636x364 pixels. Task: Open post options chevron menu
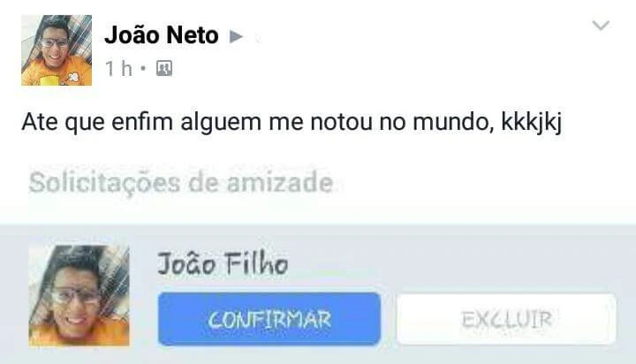coord(601,26)
